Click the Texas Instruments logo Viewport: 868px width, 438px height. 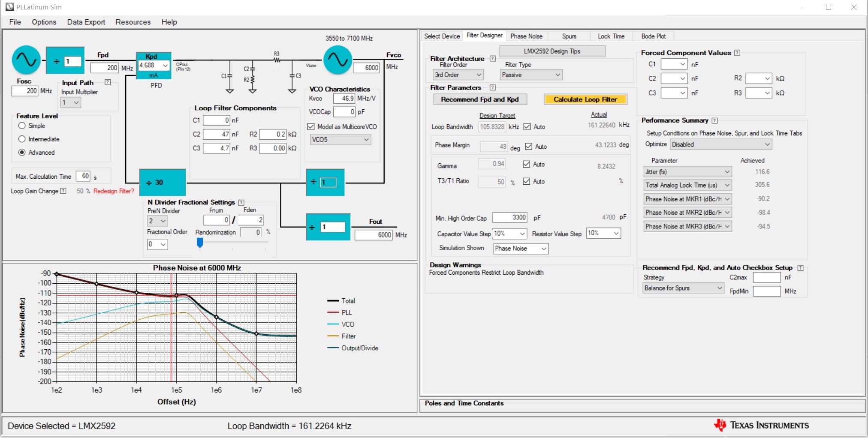tap(762, 425)
